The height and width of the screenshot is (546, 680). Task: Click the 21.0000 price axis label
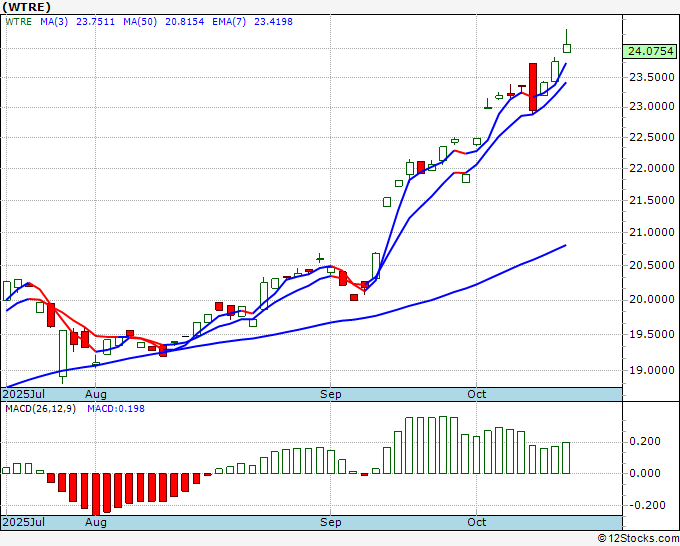(x=652, y=232)
